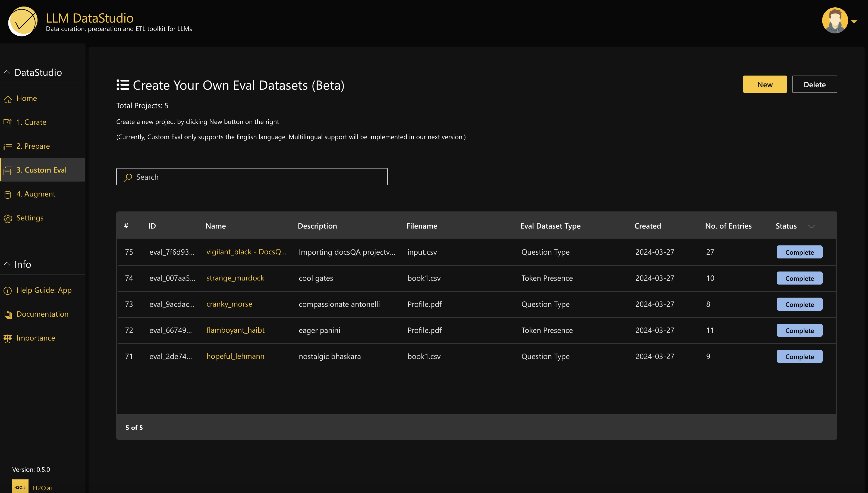Open the 4. Augment section
The width and height of the screenshot is (868, 493).
(36, 194)
